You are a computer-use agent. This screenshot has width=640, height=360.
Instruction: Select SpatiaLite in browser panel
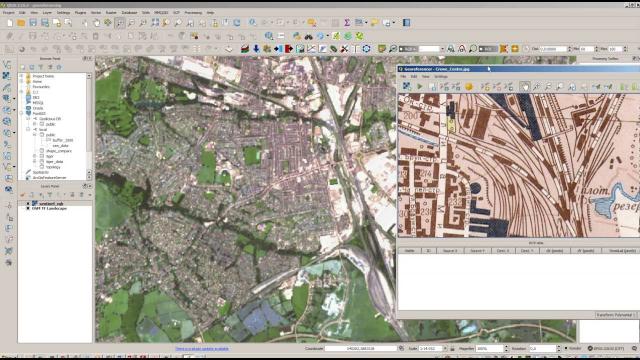pos(40,172)
